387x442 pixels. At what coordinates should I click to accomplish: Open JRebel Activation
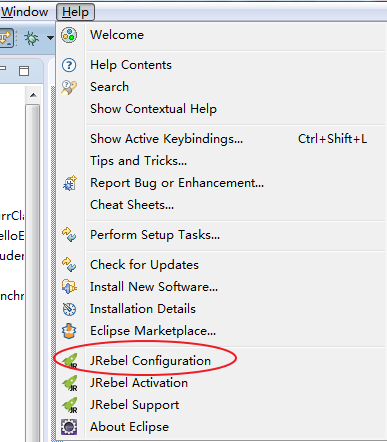(139, 383)
